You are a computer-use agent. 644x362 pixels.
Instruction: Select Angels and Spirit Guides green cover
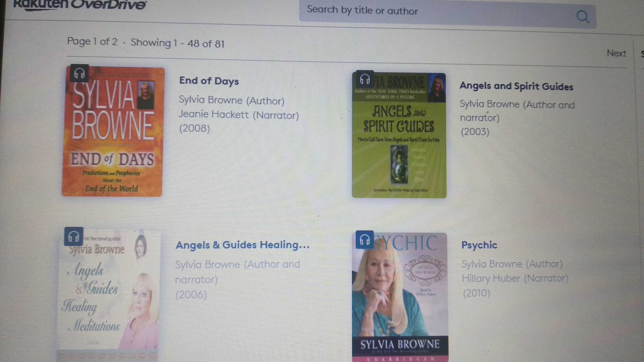(x=399, y=135)
